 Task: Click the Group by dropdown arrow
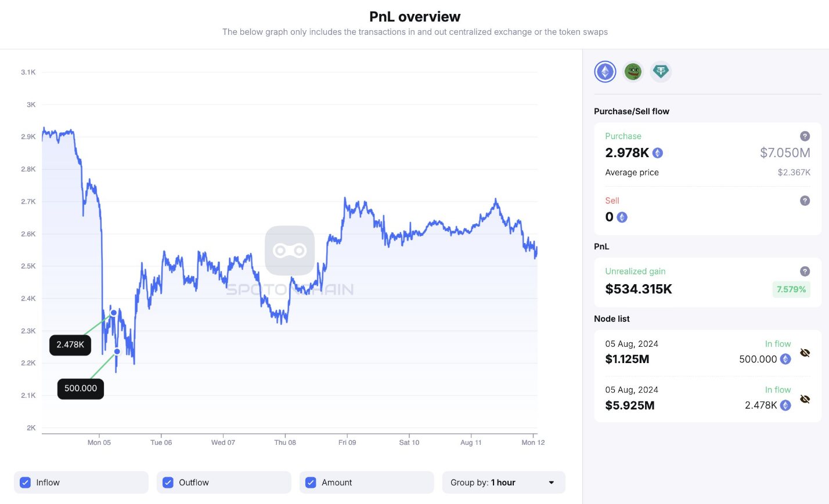(x=551, y=483)
